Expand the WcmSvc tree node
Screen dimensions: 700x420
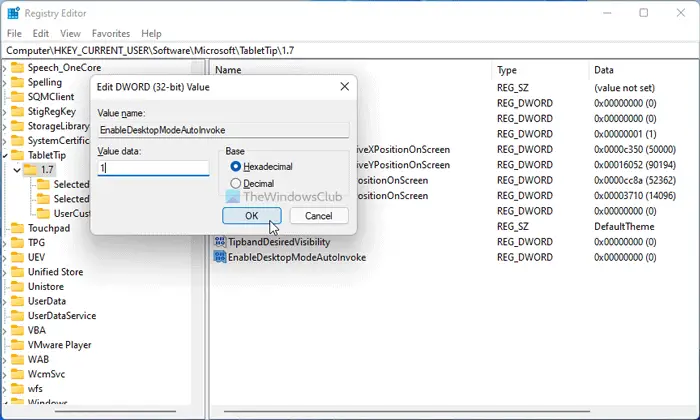coord(5,374)
